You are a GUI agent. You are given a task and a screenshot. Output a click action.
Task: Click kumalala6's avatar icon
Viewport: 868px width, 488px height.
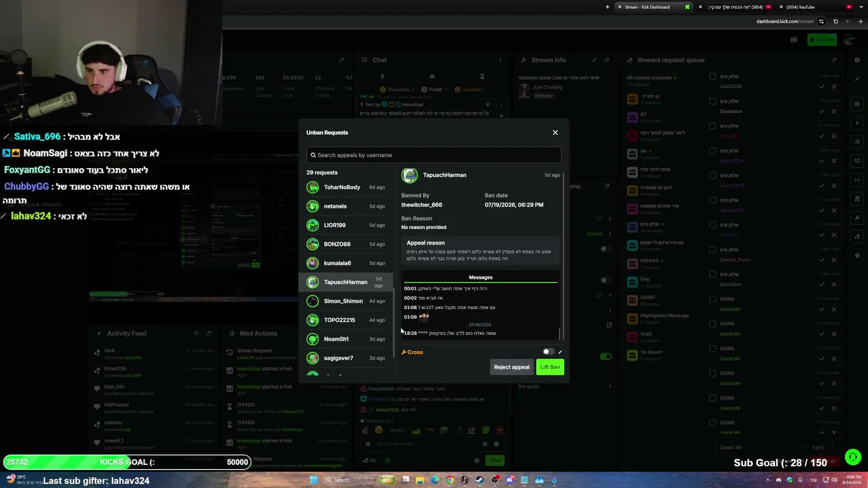click(313, 263)
